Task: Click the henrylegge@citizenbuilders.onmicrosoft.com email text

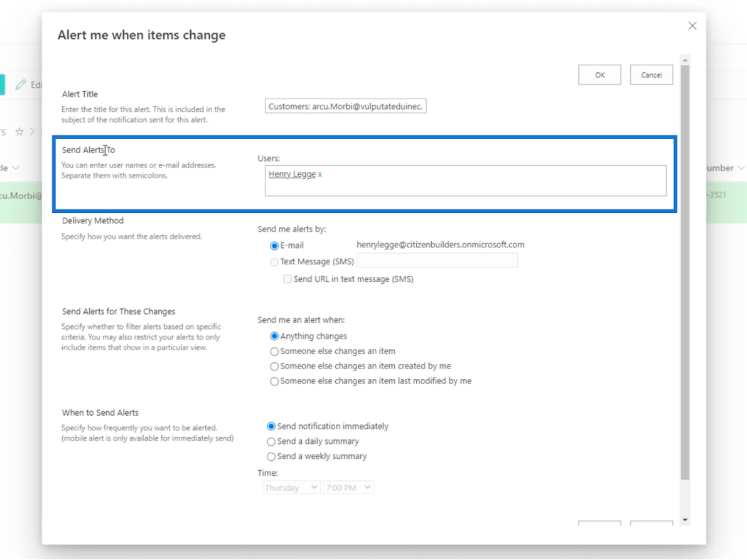Action: pyautogui.click(x=441, y=244)
